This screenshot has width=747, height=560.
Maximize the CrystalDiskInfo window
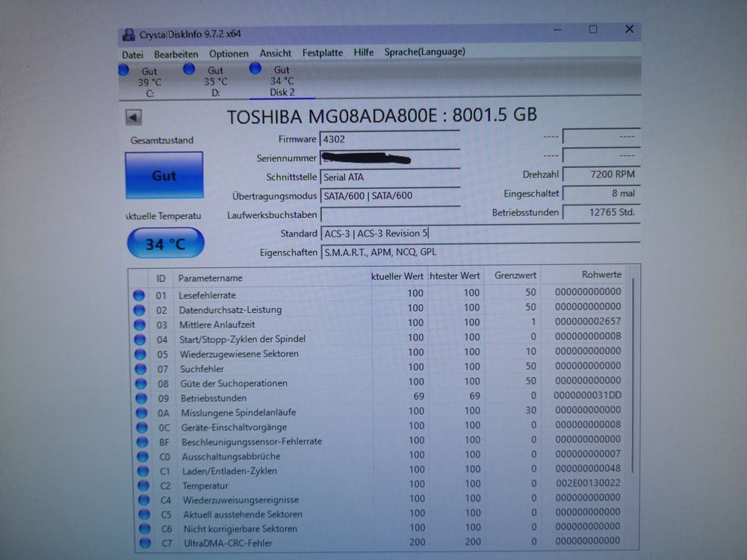coord(593,30)
